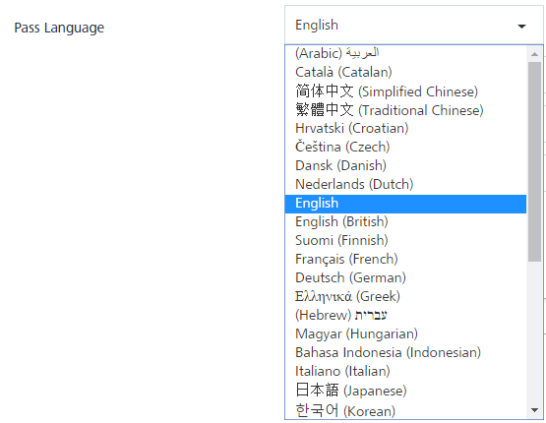Select Hrvatski (Croatian) option
The image size is (546, 423).
point(406,128)
